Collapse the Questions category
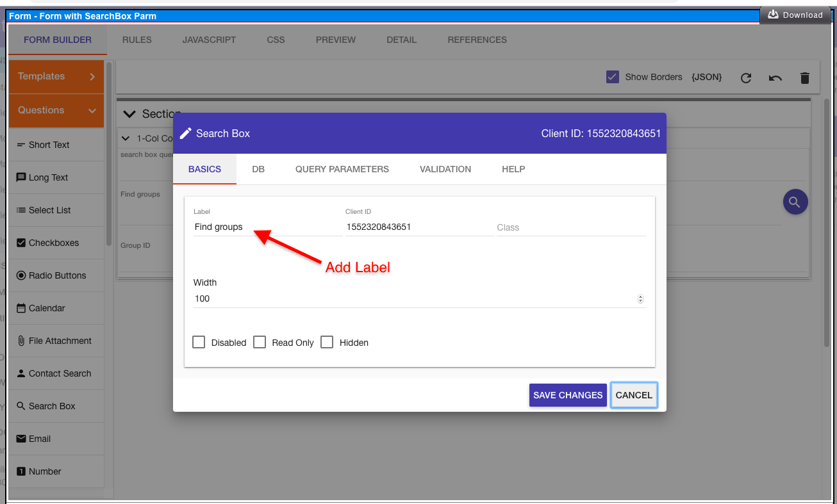 coord(55,110)
